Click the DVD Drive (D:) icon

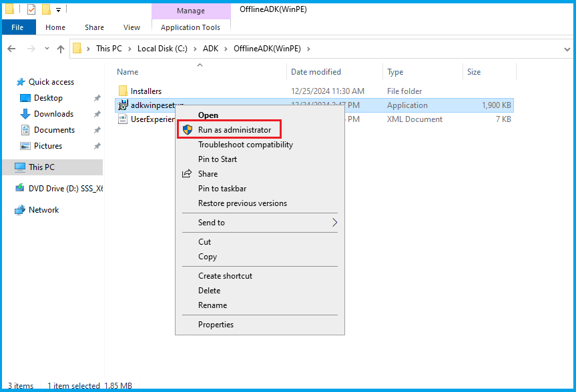pos(20,189)
